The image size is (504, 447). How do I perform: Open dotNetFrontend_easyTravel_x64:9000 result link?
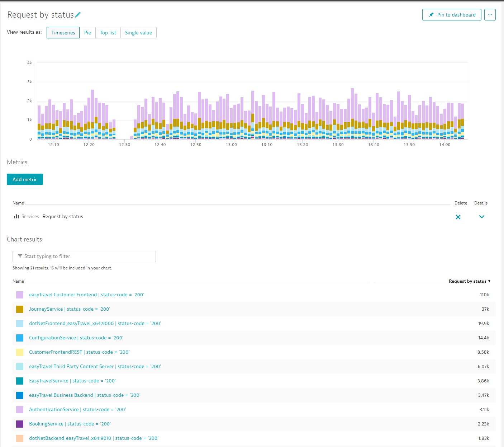(x=95, y=323)
